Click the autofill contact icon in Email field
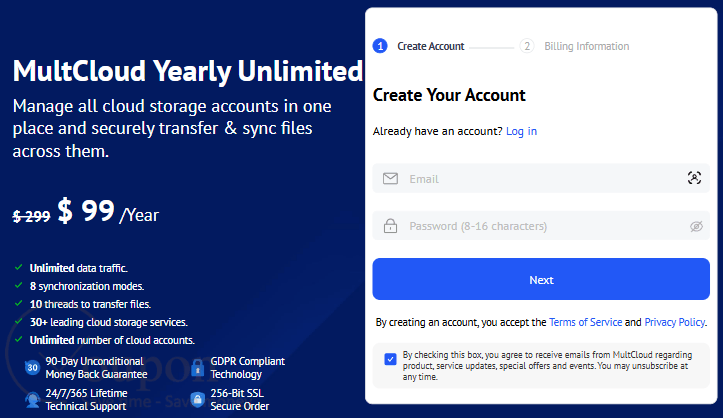This screenshot has width=723, height=418. [694, 178]
